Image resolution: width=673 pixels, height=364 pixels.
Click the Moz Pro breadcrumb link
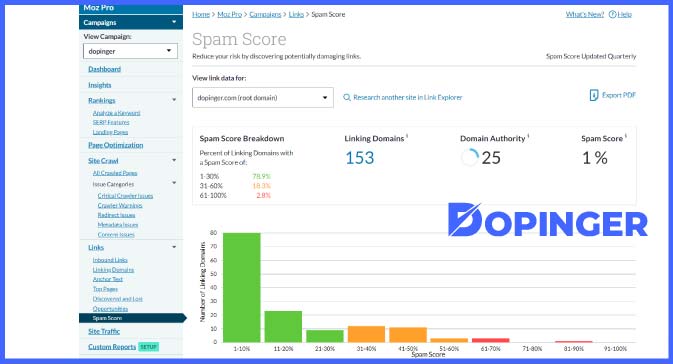click(230, 14)
